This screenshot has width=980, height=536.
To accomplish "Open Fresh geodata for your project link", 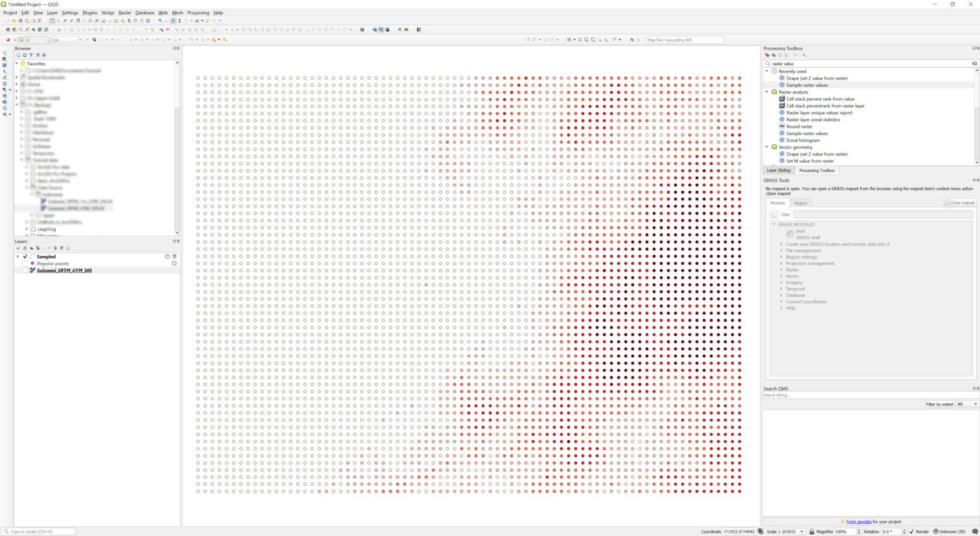I will click(859, 521).
